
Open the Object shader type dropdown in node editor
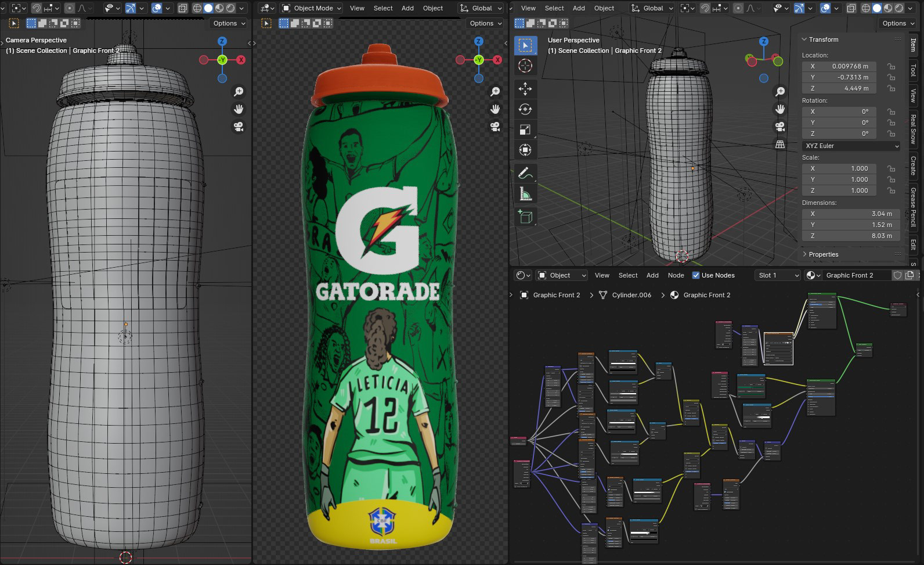click(x=562, y=275)
